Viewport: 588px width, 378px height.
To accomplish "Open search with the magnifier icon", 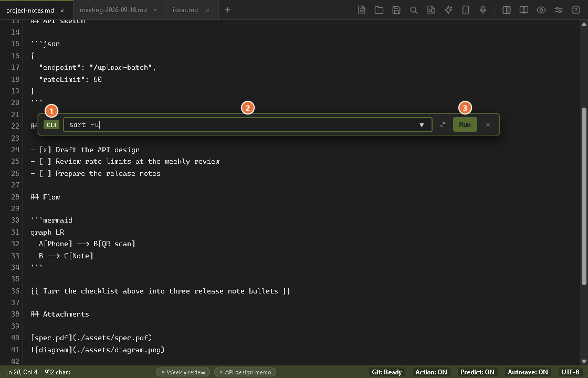I will (x=414, y=10).
